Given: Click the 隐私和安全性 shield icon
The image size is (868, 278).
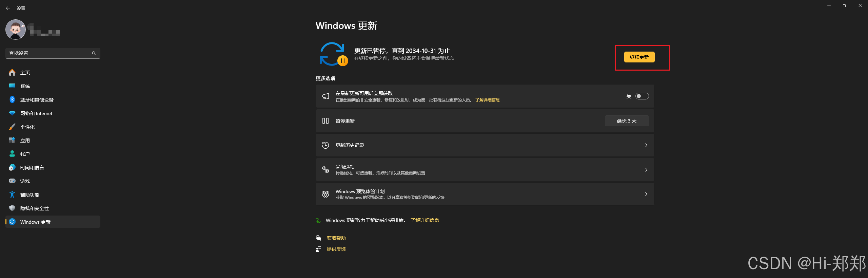Looking at the screenshot, I should pos(12,208).
